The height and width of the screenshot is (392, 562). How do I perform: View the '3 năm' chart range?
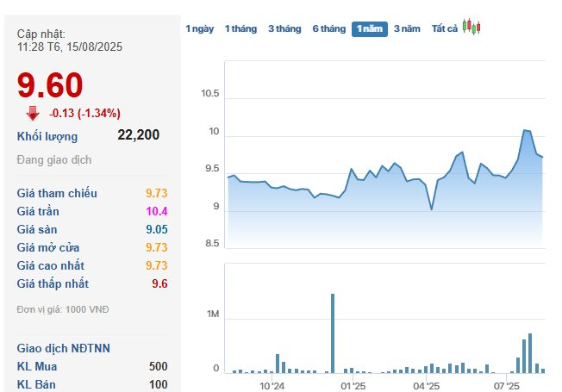[407, 28]
